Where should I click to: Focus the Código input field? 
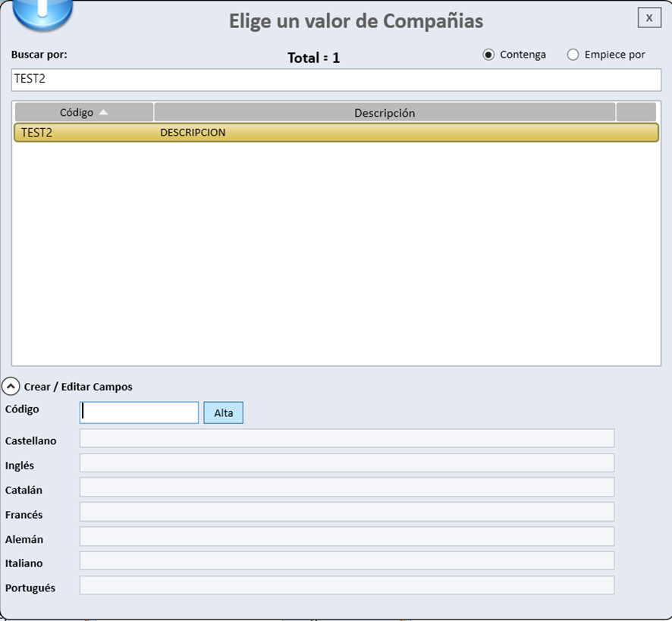coord(140,412)
